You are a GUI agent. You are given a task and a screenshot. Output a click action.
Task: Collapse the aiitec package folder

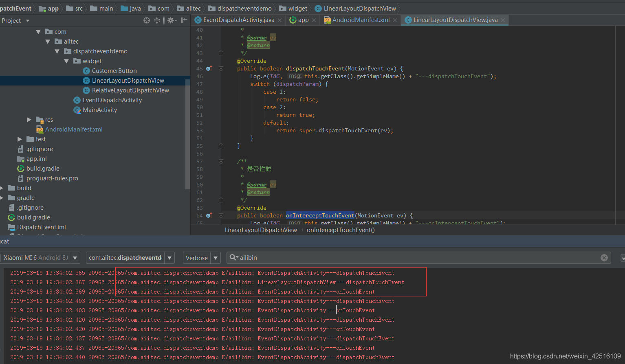(48, 41)
